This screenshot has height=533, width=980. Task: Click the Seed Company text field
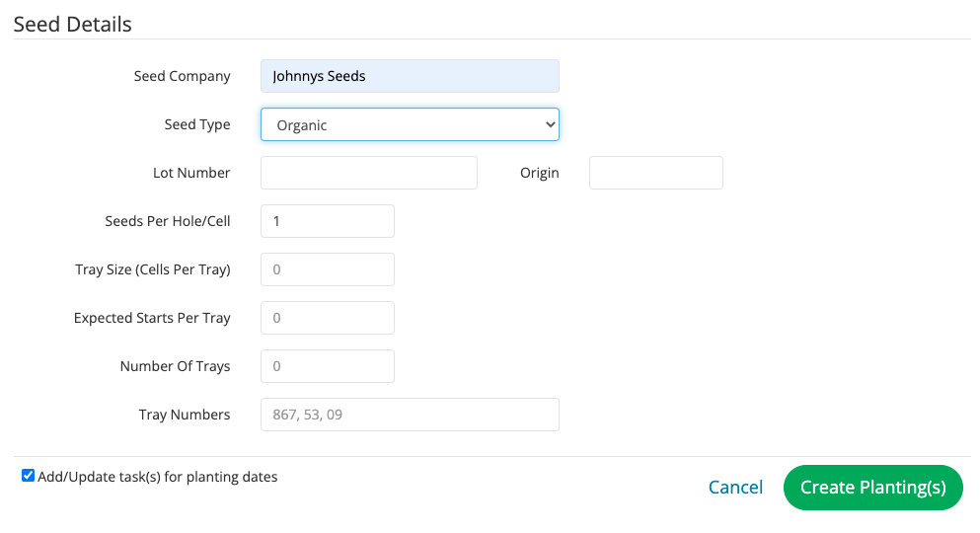pyautogui.click(x=410, y=76)
